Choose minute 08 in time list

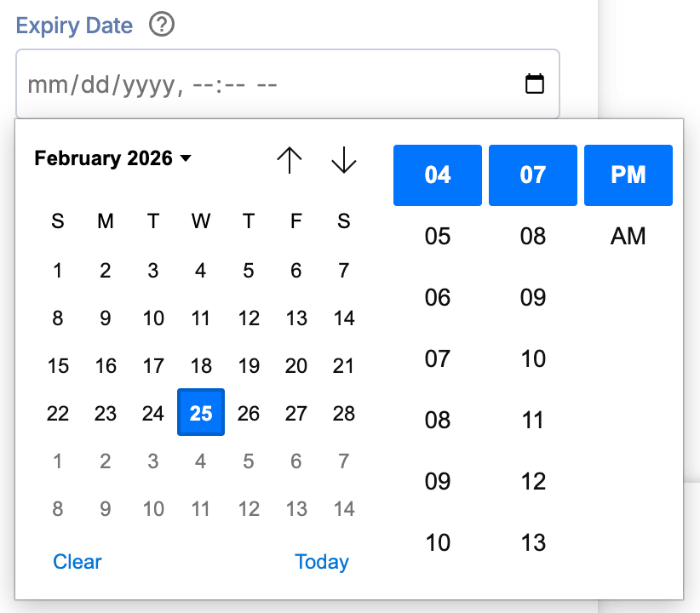[x=532, y=236]
